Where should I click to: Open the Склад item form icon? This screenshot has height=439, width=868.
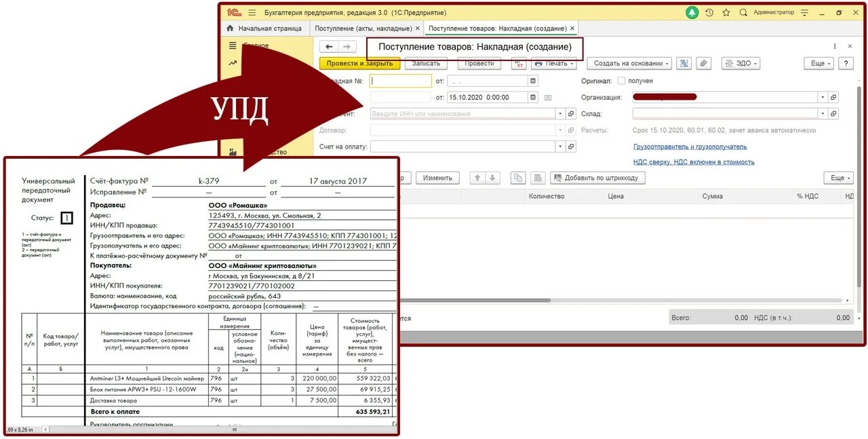coord(833,114)
